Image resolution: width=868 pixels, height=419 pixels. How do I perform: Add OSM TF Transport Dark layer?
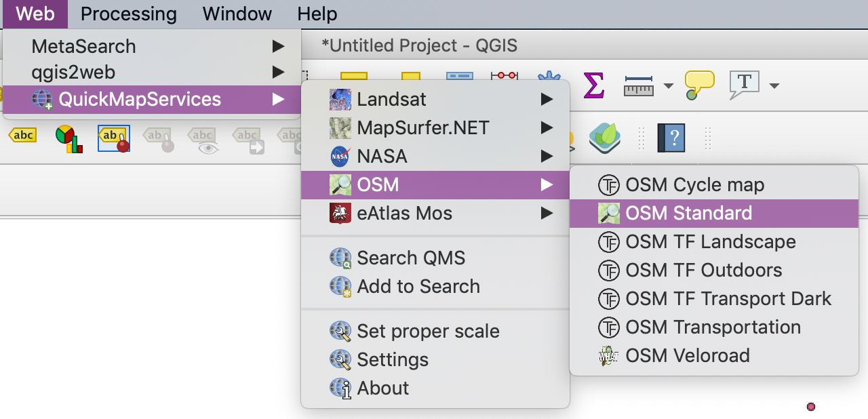click(x=714, y=298)
